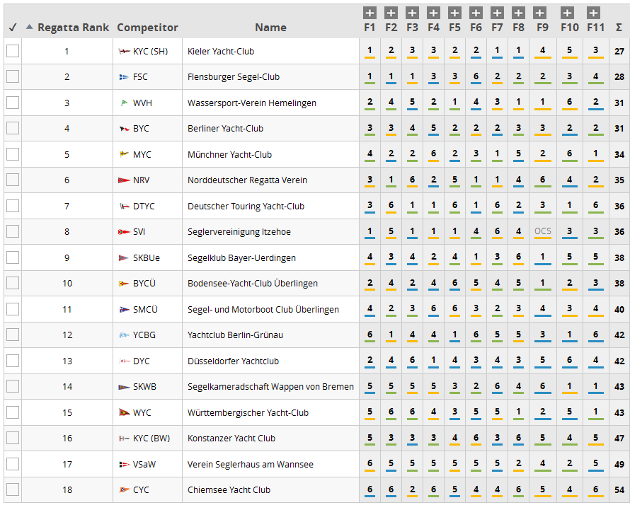Click the WVH green flag icon
Image resolution: width=630 pixels, height=505 pixels.
pyautogui.click(x=124, y=103)
